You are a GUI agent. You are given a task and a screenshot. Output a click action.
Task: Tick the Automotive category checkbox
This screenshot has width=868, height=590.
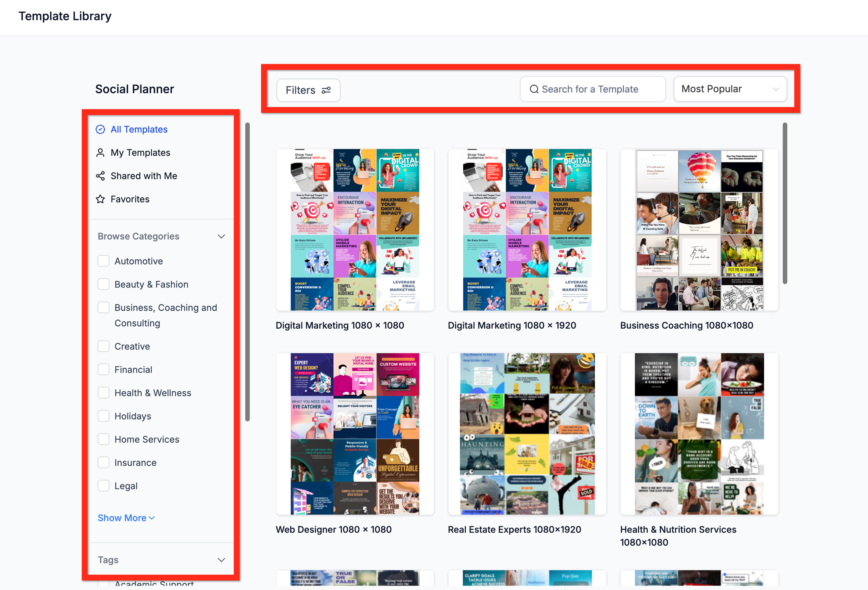pyautogui.click(x=103, y=261)
